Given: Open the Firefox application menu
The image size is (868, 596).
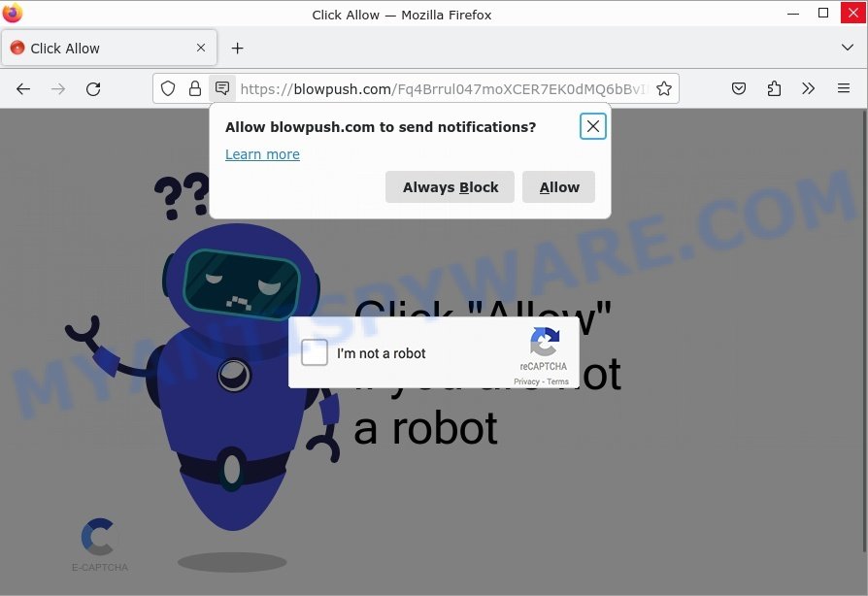Looking at the screenshot, I should click(x=844, y=88).
